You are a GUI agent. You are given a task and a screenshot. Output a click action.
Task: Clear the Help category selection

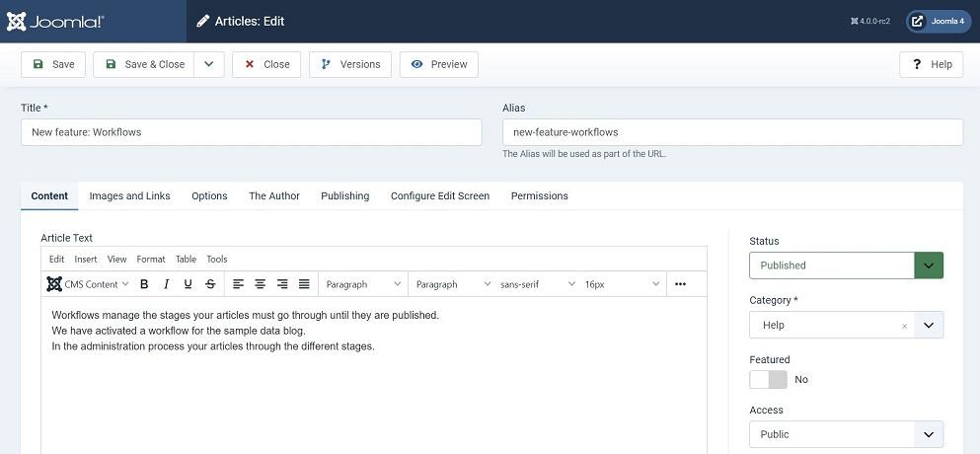(x=904, y=326)
